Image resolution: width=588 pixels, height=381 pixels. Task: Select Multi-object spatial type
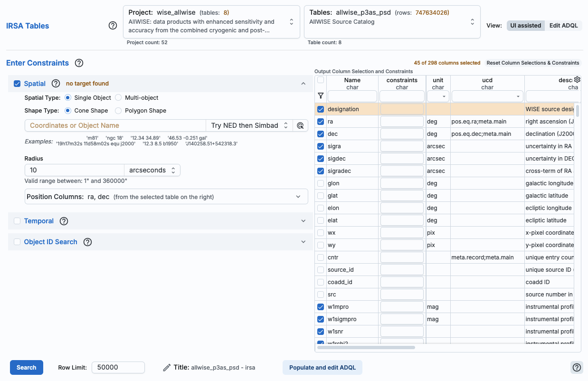click(x=118, y=97)
